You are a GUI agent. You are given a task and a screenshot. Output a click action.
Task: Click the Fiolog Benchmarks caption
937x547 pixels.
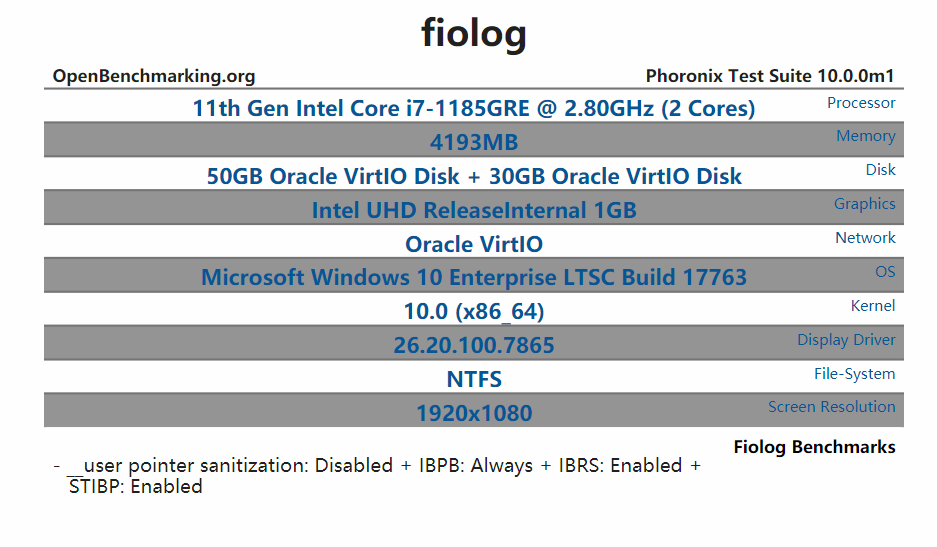814,447
